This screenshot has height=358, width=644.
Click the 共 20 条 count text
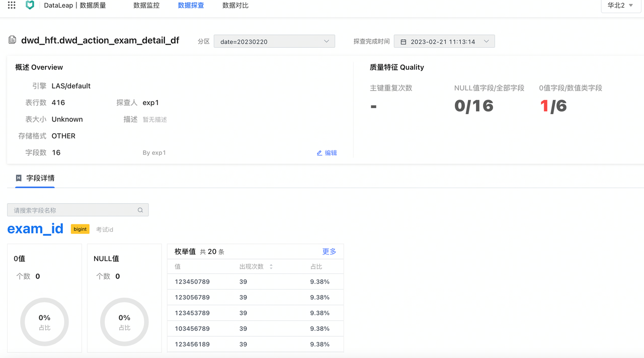click(x=212, y=252)
